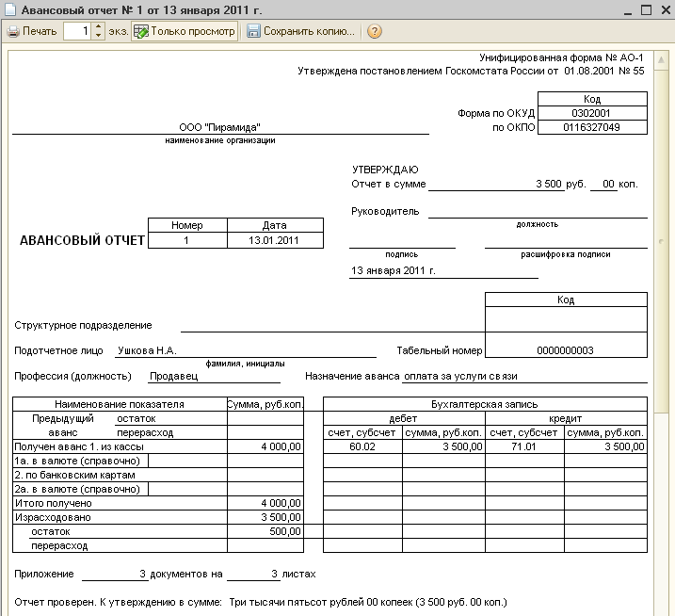Click the debit account cell 60.02
675x616 pixels.
[x=362, y=446]
